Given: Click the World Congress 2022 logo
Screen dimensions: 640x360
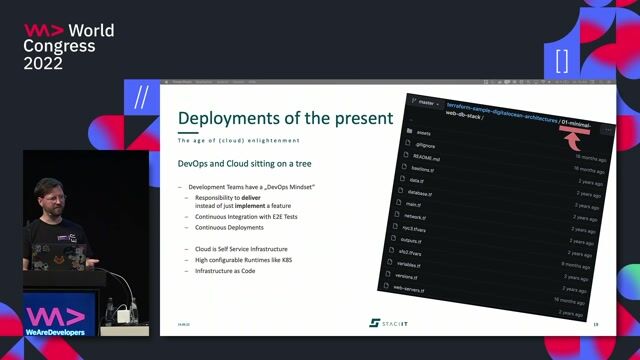Looking at the screenshot, I should coord(69,47).
